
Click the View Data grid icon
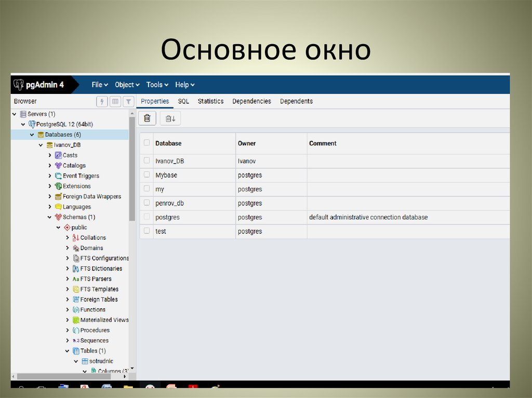point(115,102)
